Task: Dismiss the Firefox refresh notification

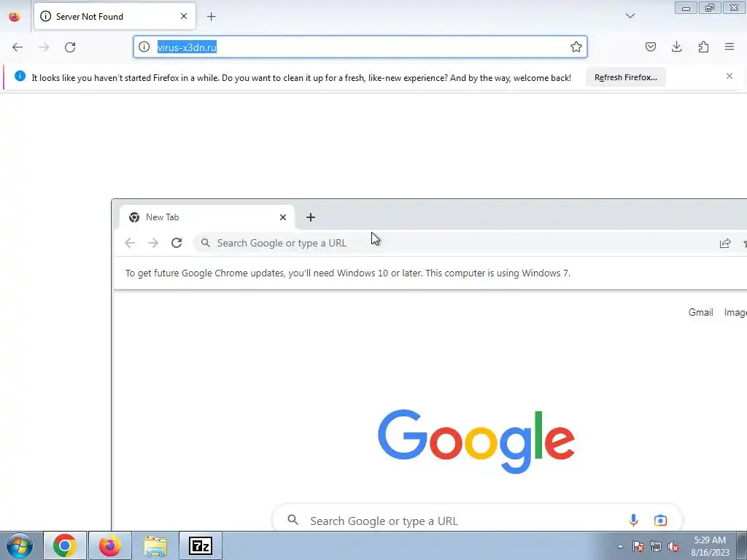Action: coord(729,76)
